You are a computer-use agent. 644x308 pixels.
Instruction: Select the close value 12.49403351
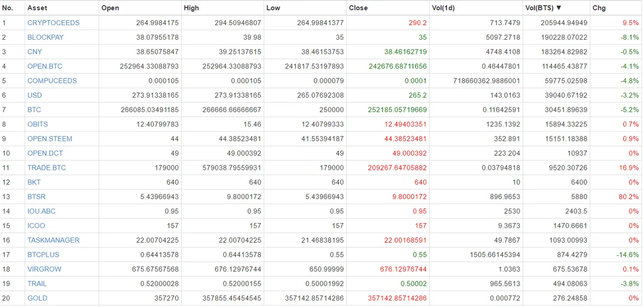click(406, 124)
